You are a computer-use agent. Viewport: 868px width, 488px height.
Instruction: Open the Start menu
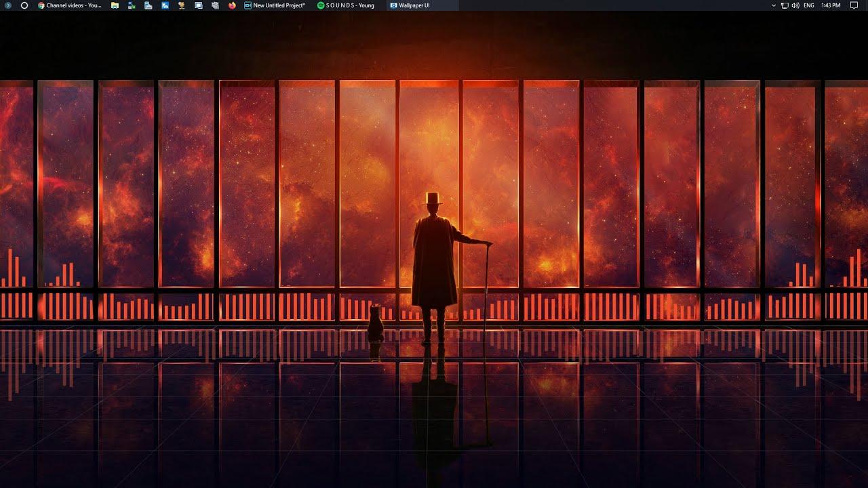pyautogui.click(x=7, y=5)
